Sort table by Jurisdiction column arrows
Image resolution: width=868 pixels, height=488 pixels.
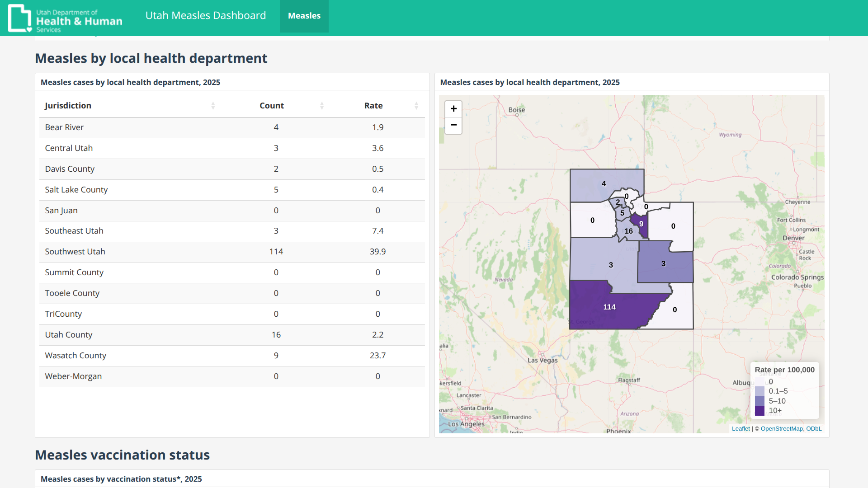tap(213, 106)
